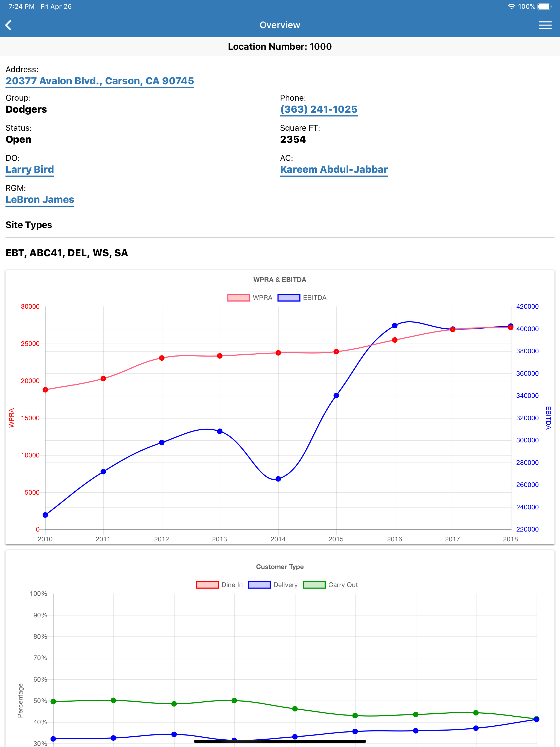560x747 pixels.
Task: Click the Location Number: 1000 heading
Action: [x=280, y=46]
